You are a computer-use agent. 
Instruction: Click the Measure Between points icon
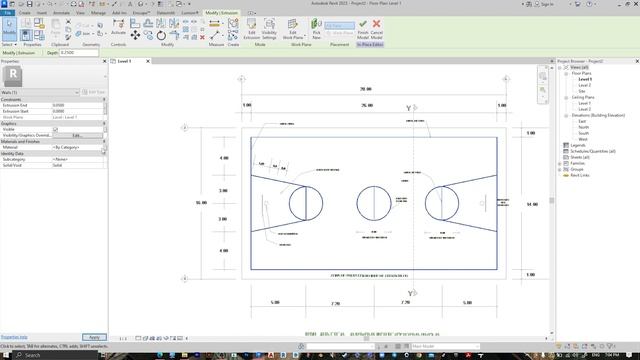coord(215,36)
